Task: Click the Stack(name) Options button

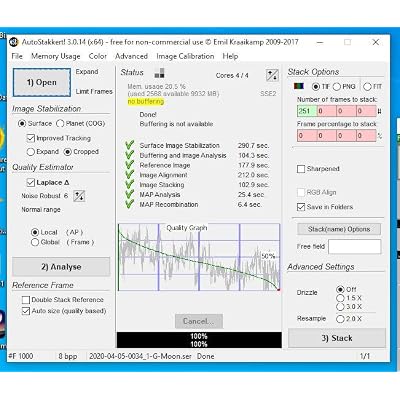Action: pos(339,229)
